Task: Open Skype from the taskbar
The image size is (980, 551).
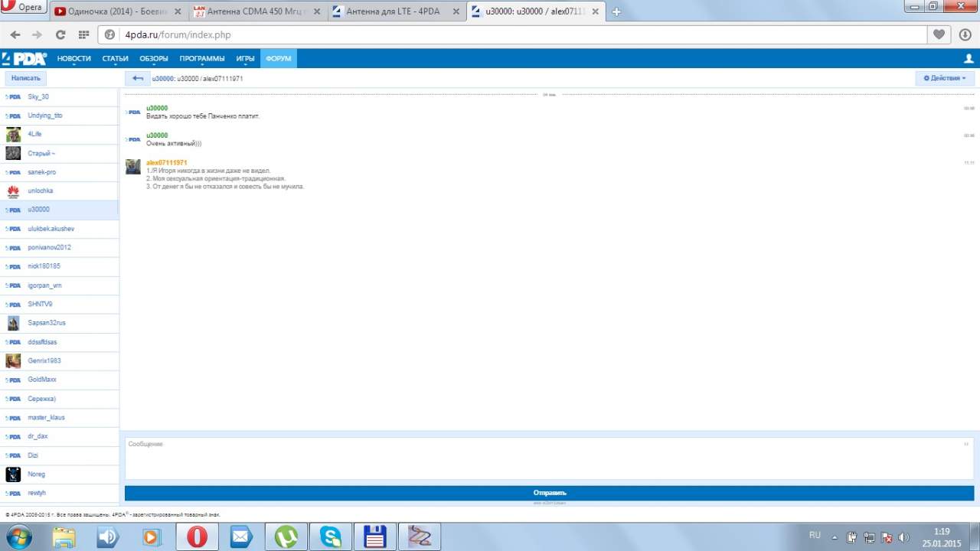Action: coord(331,537)
